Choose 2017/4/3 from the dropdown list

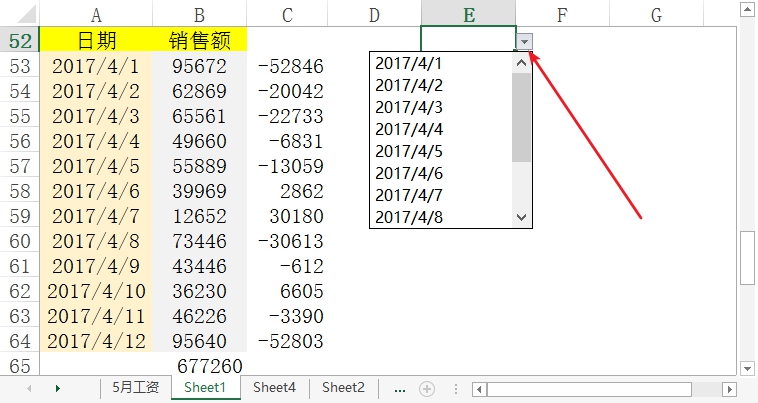441,107
